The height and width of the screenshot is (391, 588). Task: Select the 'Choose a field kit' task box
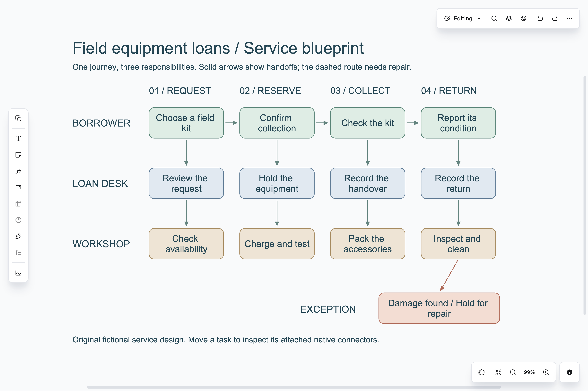point(186,123)
